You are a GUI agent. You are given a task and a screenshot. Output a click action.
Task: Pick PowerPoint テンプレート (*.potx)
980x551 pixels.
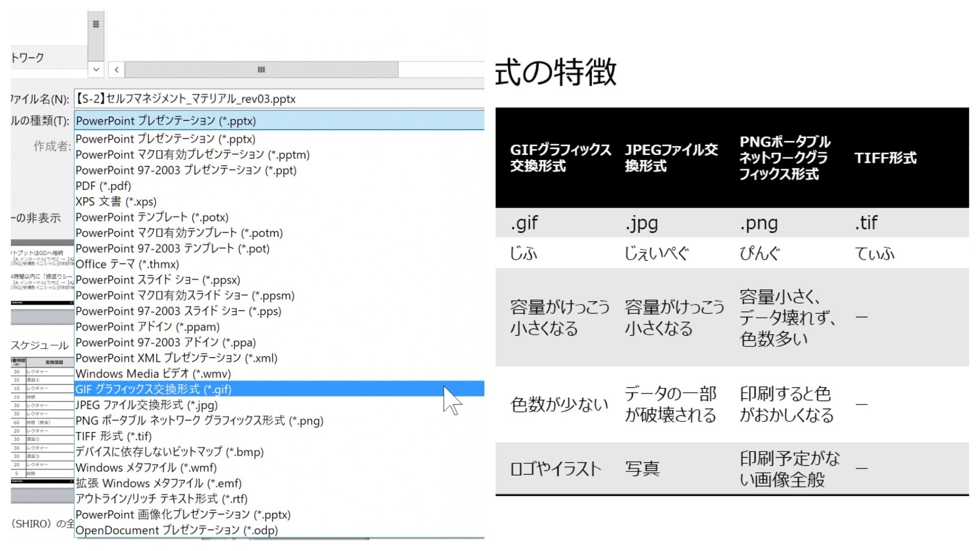[279, 217]
